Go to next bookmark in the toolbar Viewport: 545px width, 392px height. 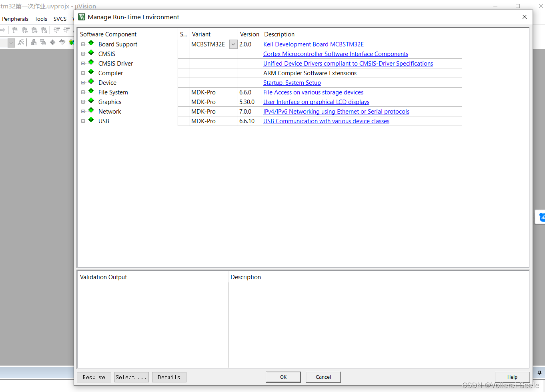(x=34, y=30)
